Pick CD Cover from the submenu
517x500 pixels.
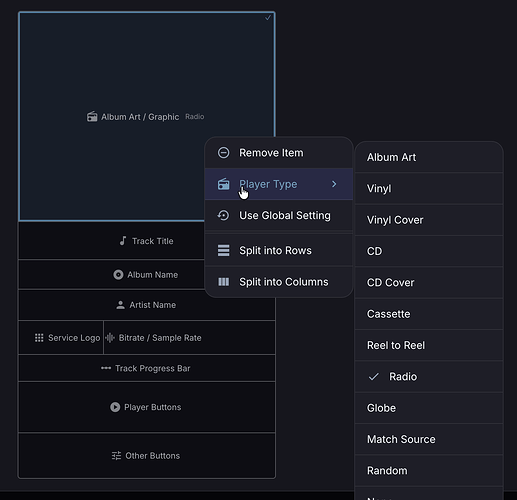pyautogui.click(x=429, y=282)
